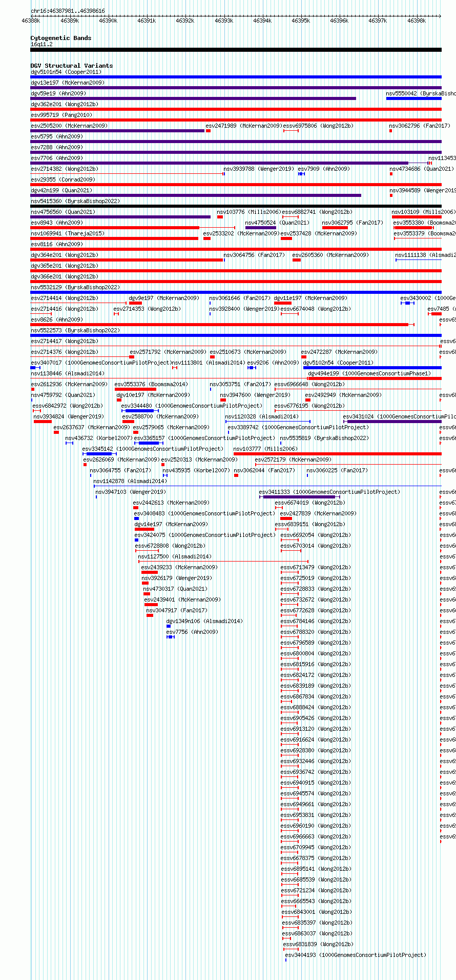Click the esv7288 (Ahn2009) label

[57, 147]
